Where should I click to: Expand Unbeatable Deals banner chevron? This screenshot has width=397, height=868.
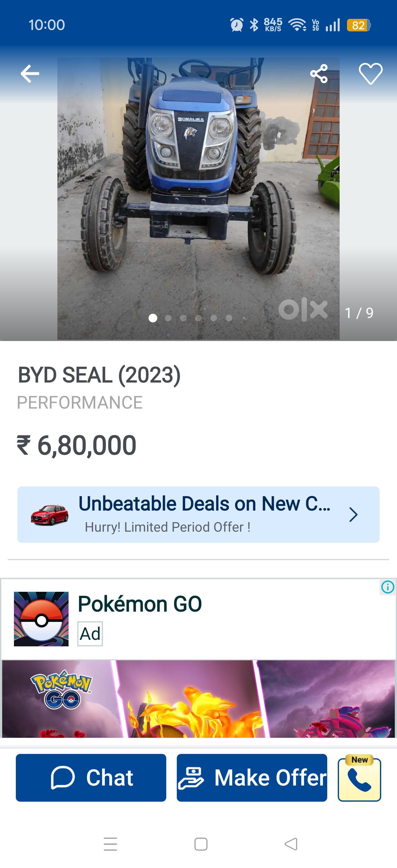pos(353,515)
